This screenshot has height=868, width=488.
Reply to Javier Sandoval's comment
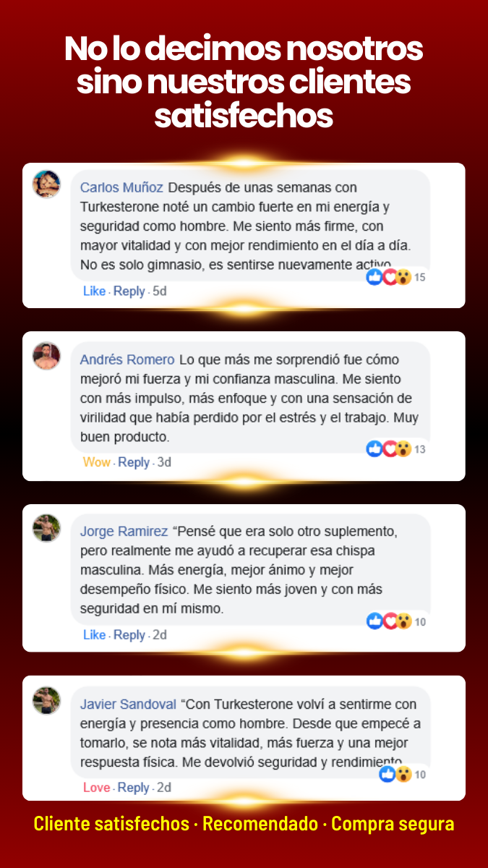[x=133, y=787]
